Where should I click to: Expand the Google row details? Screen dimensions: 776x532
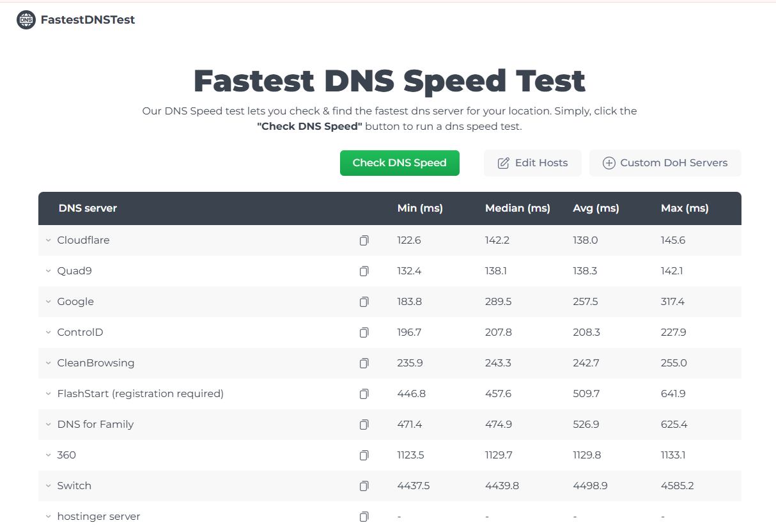[48, 302]
